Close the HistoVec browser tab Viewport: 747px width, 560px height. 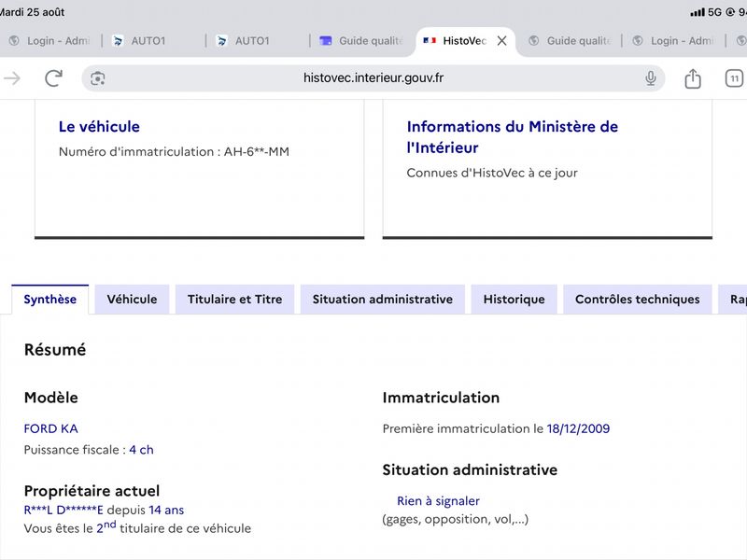[501, 41]
